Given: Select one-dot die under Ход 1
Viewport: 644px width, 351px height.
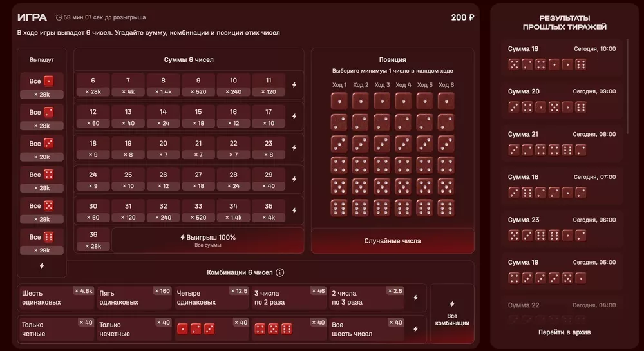Looking at the screenshot, I should point(339,101).
